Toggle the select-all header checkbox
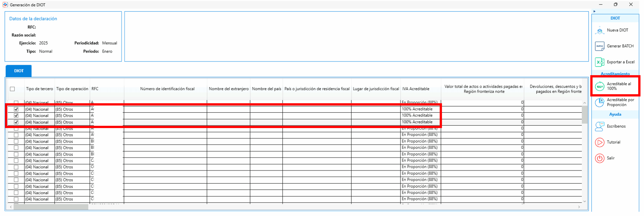The height and width of the screenshot is (216, 644). [x=12, y=89]
